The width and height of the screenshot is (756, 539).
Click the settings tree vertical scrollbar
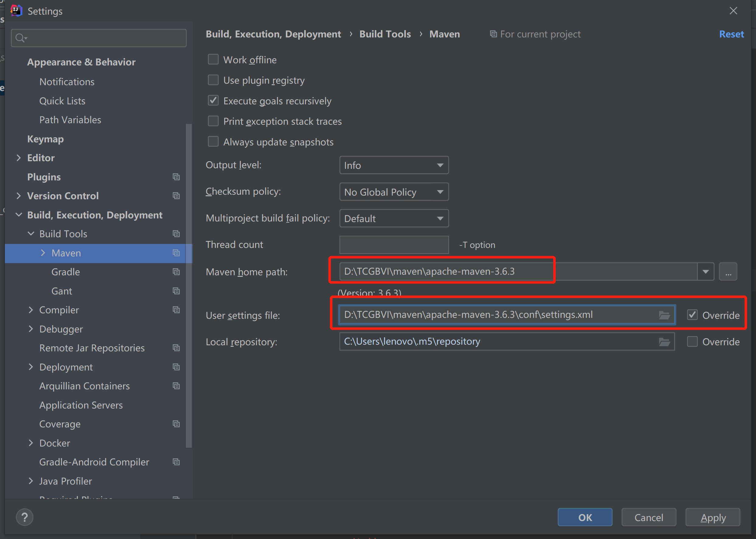pyautogui.click(x=189, y=285)
